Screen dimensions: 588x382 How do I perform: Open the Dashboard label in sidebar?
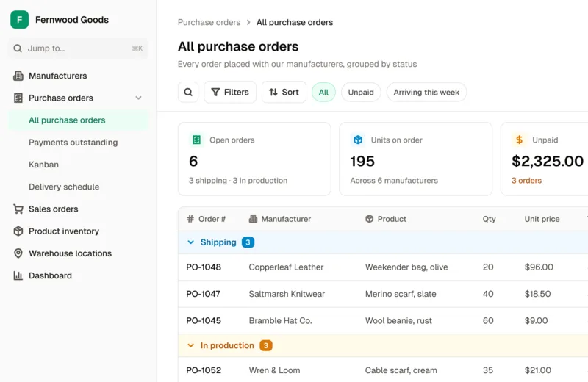coord(50,275)
